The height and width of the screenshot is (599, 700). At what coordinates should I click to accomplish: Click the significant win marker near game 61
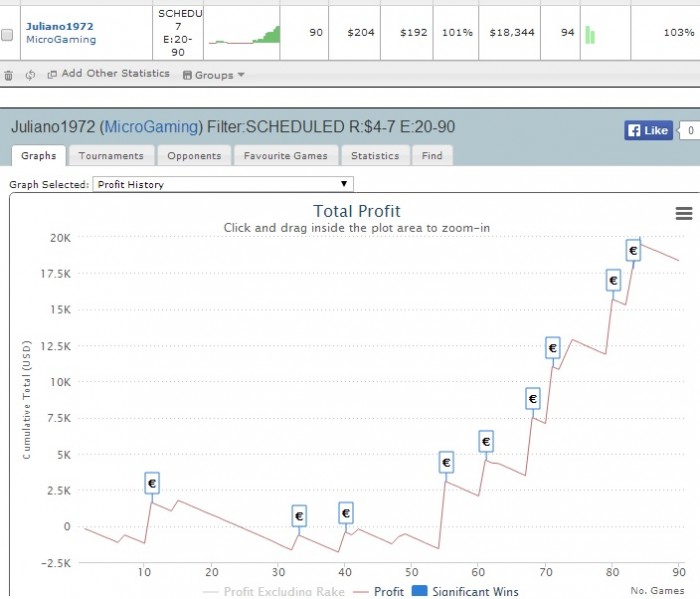[x=486, y=441]
